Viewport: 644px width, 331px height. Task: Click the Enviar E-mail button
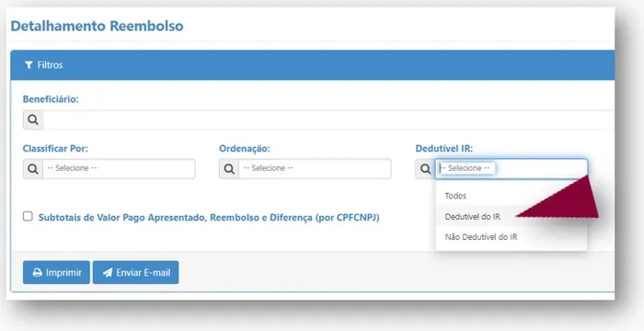pyautogui.click(x=135, y=272)
